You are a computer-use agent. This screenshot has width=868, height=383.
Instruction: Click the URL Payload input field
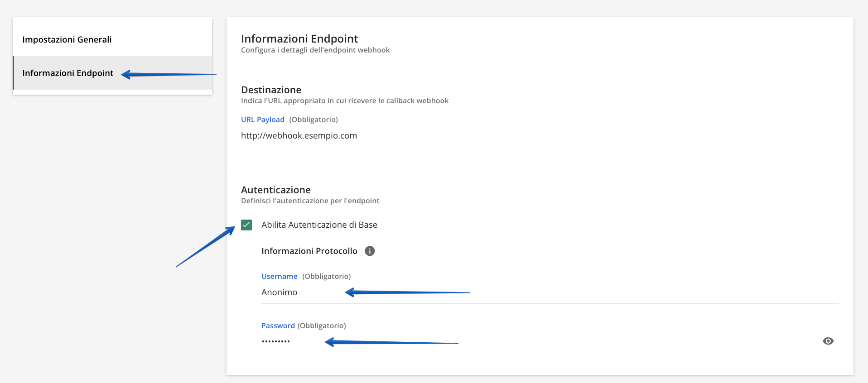540,136
